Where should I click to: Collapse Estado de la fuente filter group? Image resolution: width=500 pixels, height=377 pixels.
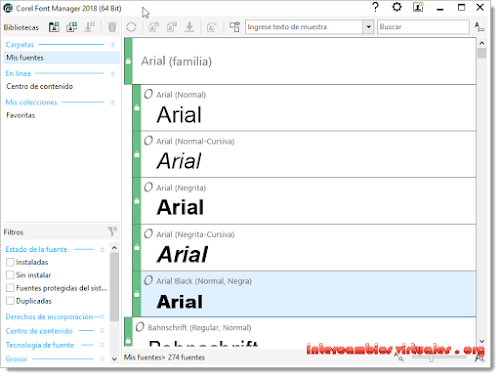coord(102,249)
